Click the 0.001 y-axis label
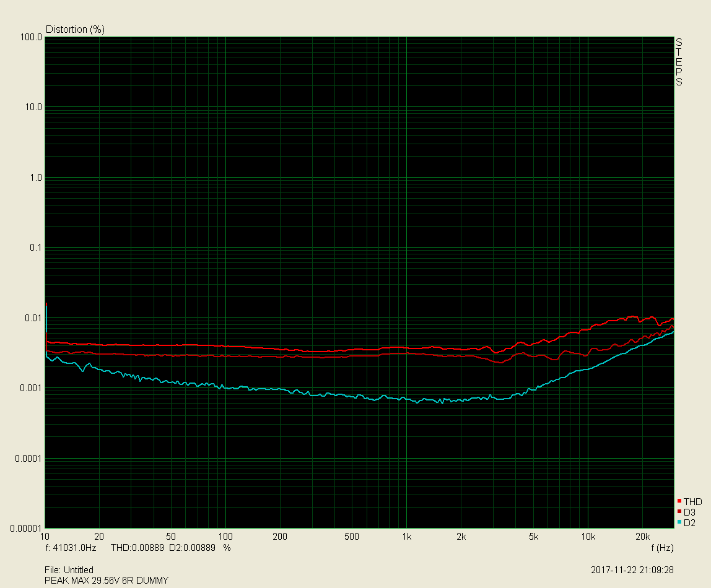Screen dimensions: 711x588 31,388
